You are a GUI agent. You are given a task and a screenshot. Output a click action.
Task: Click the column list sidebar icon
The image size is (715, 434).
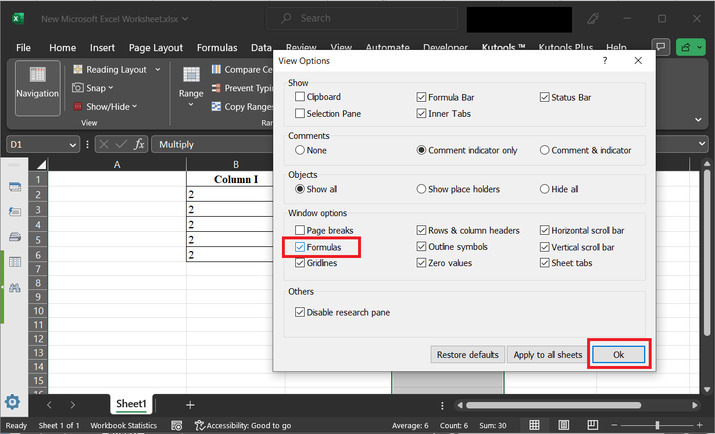coord(15,262)
